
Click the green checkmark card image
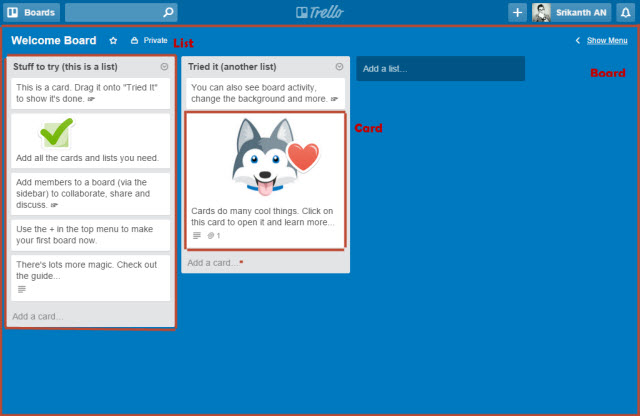click(57, 133)
